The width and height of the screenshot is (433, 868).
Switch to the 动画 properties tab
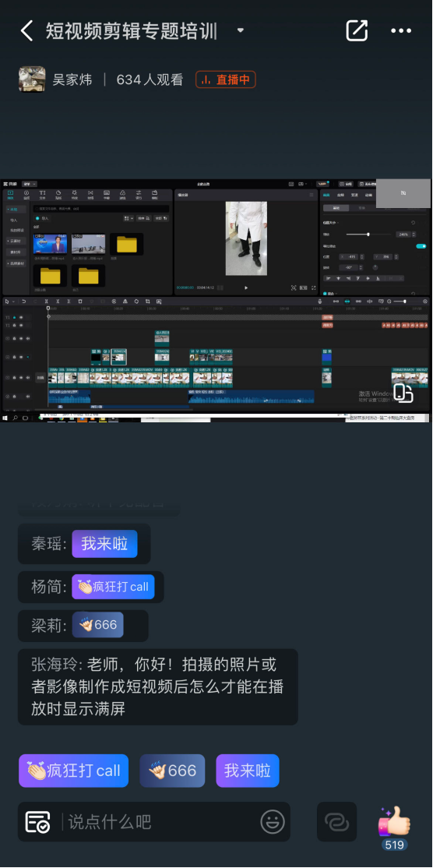click(369, 195)
